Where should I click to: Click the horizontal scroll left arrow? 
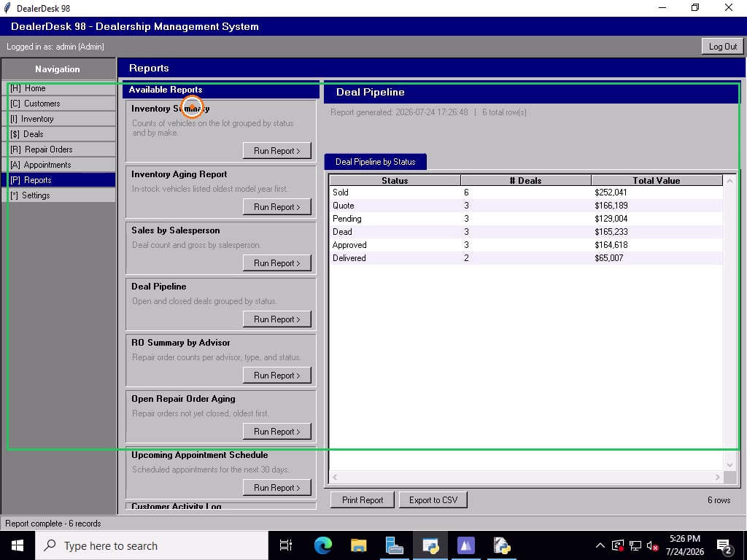[335, 477]
